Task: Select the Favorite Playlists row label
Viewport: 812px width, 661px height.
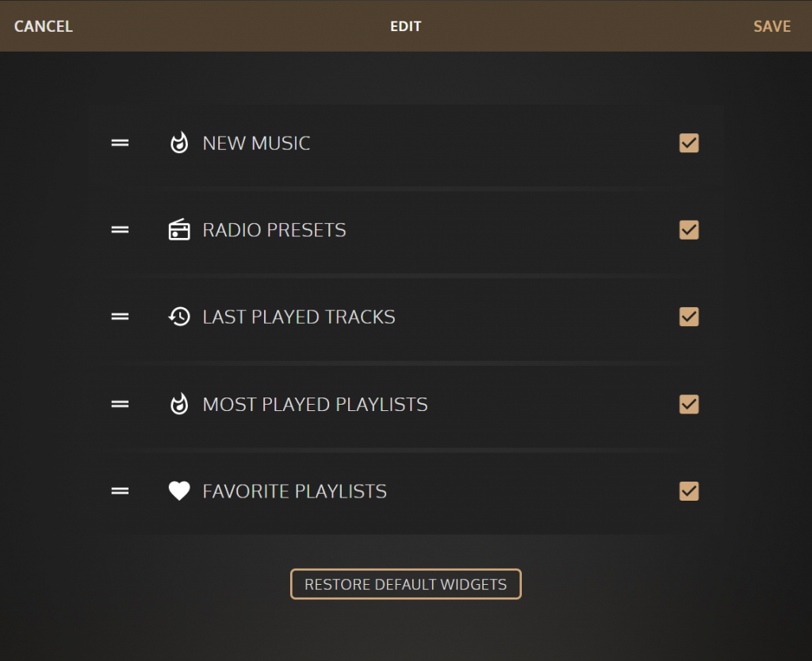Action: pos(295,491)
